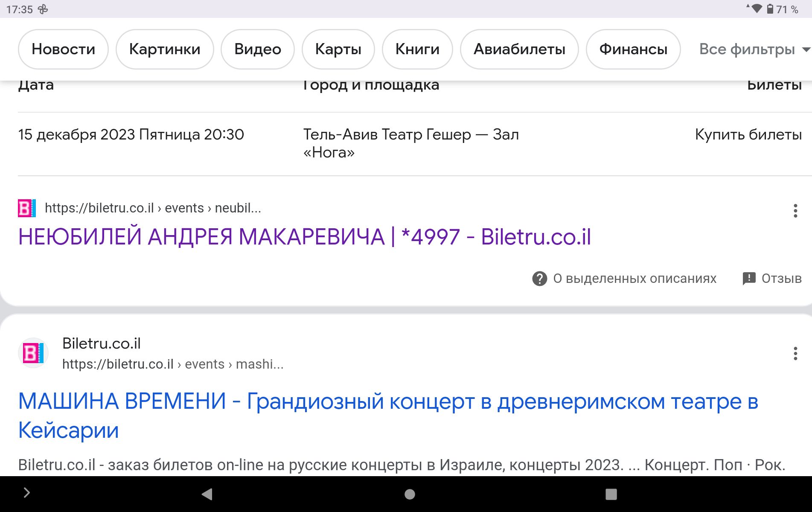Click the round Biletru.co.il site logo

click(33, 353)
